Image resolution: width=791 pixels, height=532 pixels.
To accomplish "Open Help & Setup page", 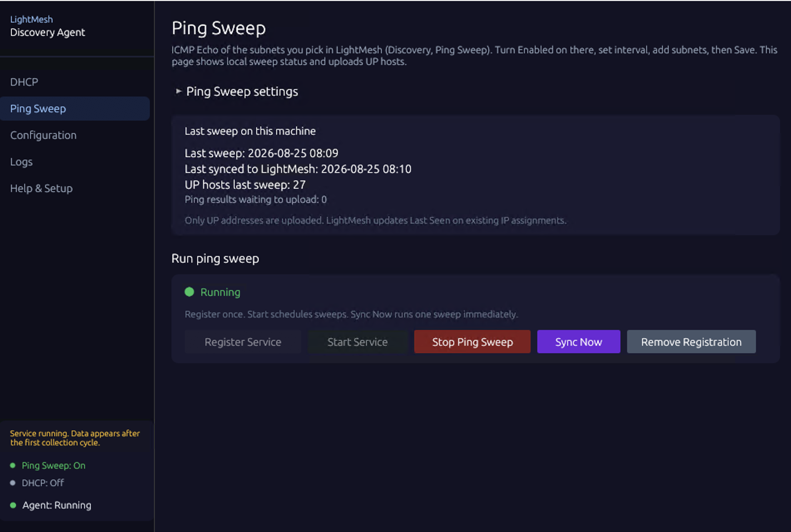I will 41,188.
